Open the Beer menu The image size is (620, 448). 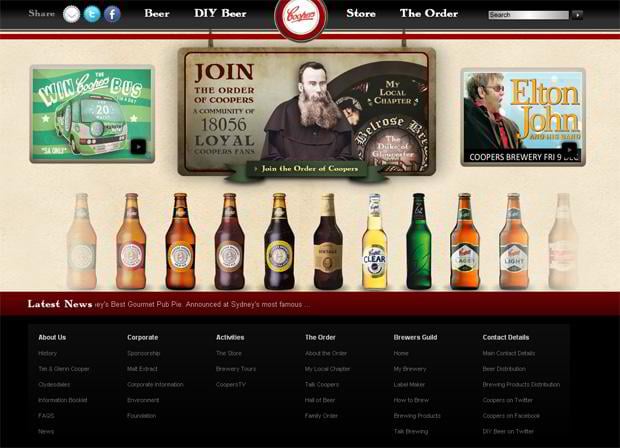pyautogui.click(x=157, y=14)
